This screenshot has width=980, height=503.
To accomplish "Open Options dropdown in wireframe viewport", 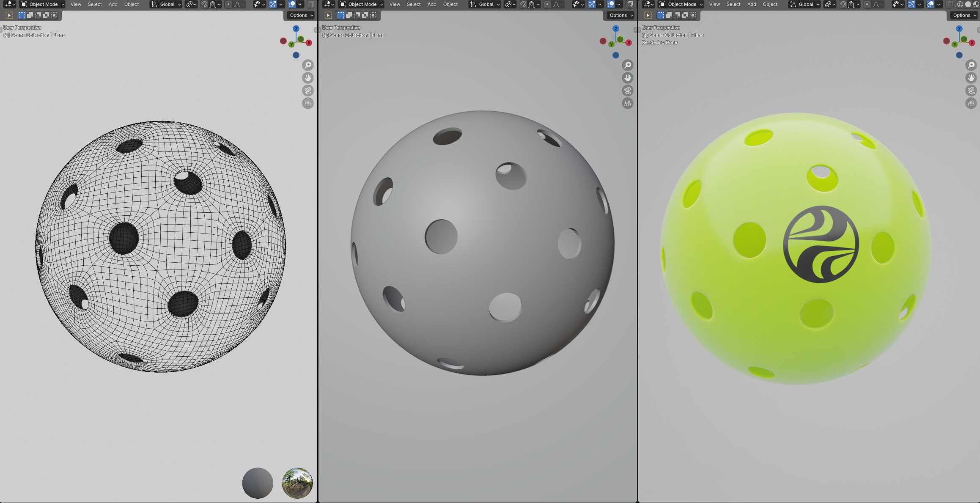I will 301,15.
